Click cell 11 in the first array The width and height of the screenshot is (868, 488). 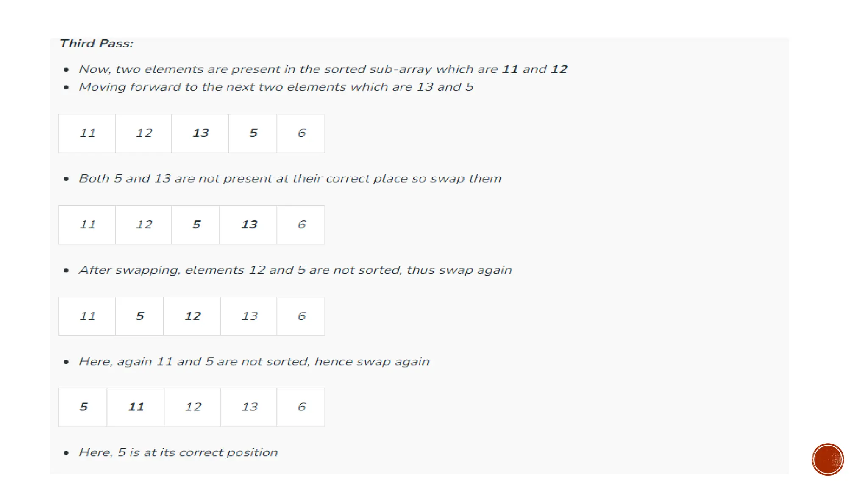click(87, 133)
